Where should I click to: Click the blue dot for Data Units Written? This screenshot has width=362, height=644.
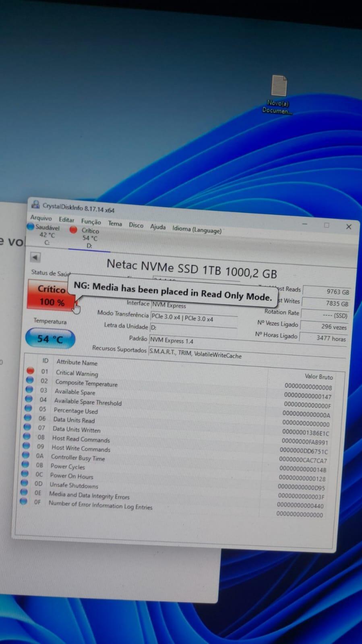(27, 427)
